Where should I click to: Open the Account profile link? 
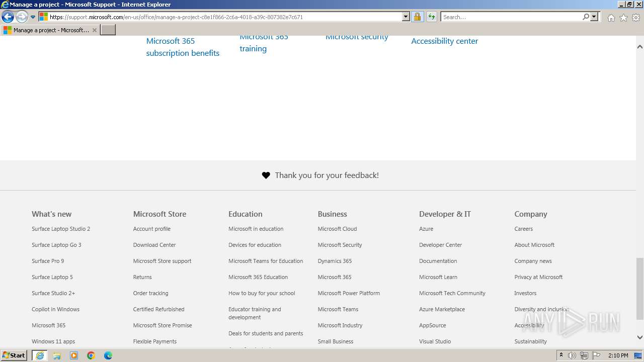(151, 229)
